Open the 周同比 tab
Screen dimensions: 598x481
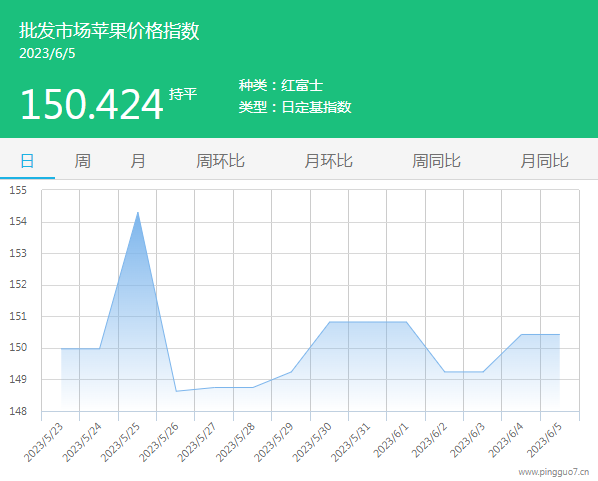pos(436,161)
